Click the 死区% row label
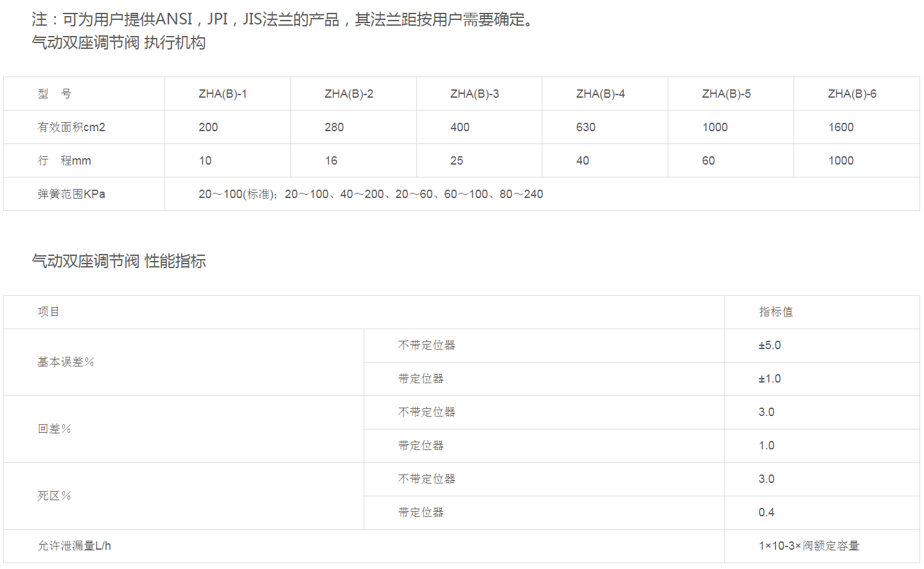This screenshot has width=924, height=569. (54, 496)
